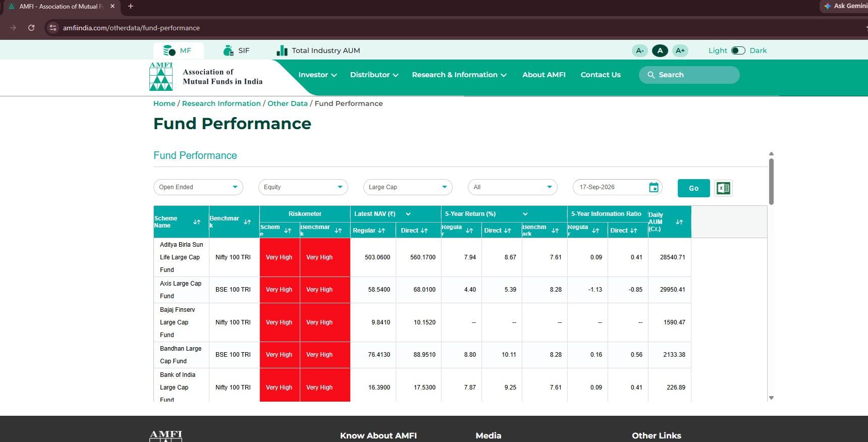Image resolution: width=868 pixels, height=442 pixels.
Task: Increase font size with A+ button
Action: coord(680,50)
